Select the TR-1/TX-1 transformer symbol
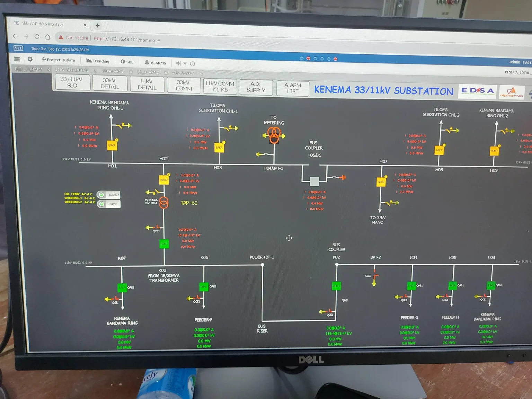This screenshot has height=399, width=532. click(x=164, y=203)
